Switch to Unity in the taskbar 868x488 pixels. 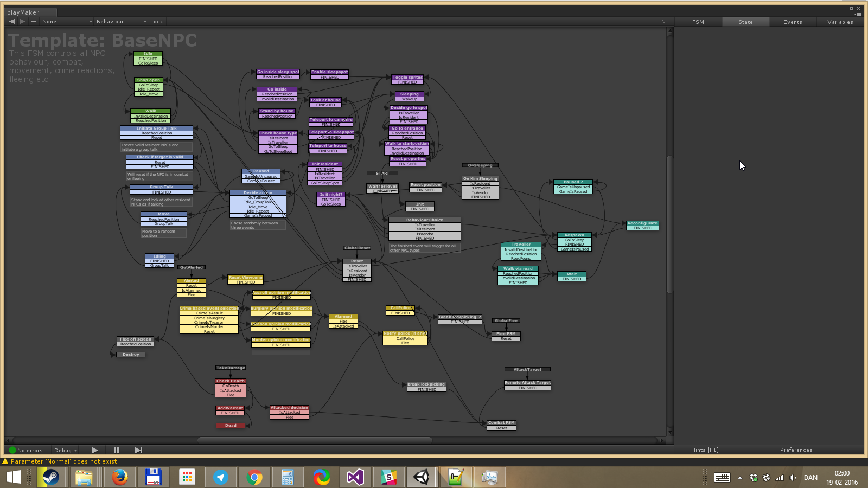(422, 477)
